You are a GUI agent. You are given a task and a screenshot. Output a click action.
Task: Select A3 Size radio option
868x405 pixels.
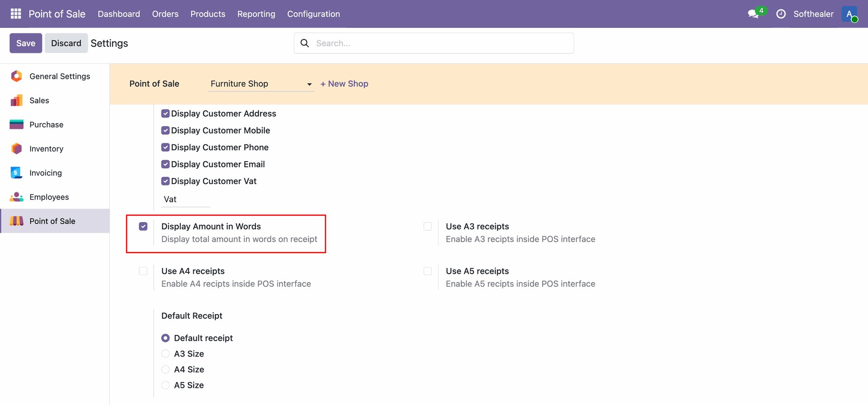(x=165, y=354)
